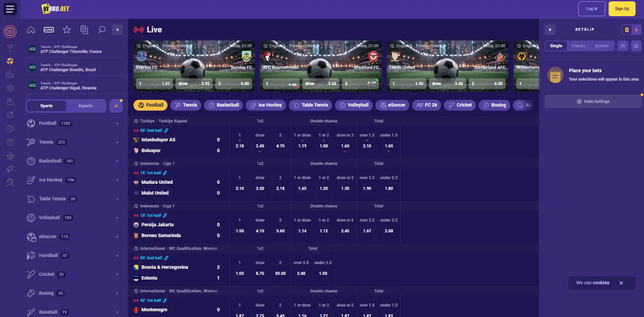644x317 pixels.
Task: Select the Volleyball filter chip
Action: pyautogui.click(x=354, y=105)
